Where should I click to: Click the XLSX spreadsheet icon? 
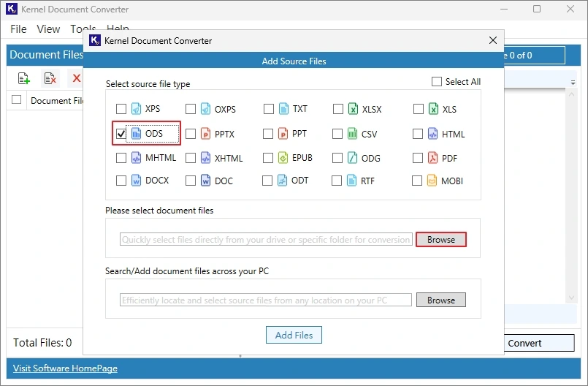click(353, 109)
